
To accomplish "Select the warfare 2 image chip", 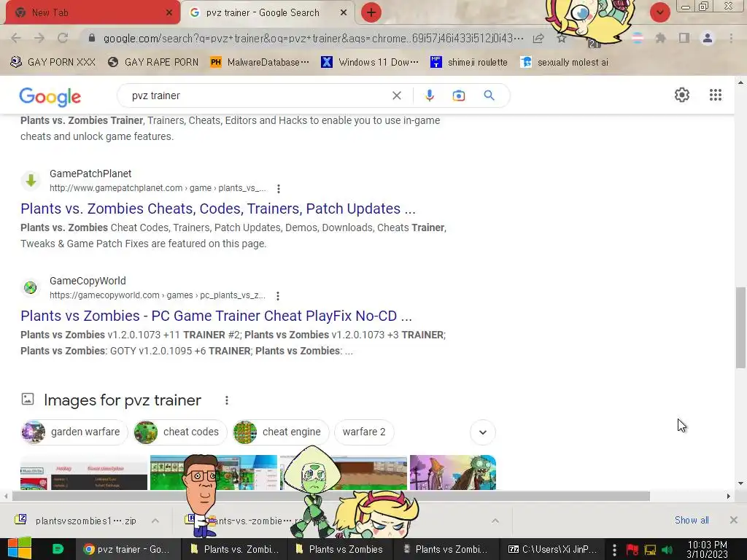I will (x=364, y=432).
